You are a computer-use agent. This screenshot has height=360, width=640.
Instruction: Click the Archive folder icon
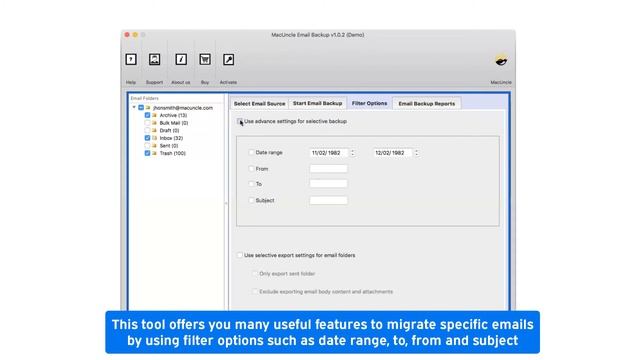point(154,116)
